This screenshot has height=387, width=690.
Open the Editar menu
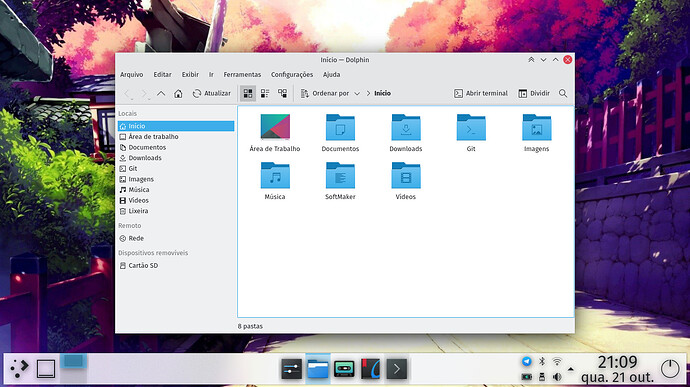(x=162, y=74)
